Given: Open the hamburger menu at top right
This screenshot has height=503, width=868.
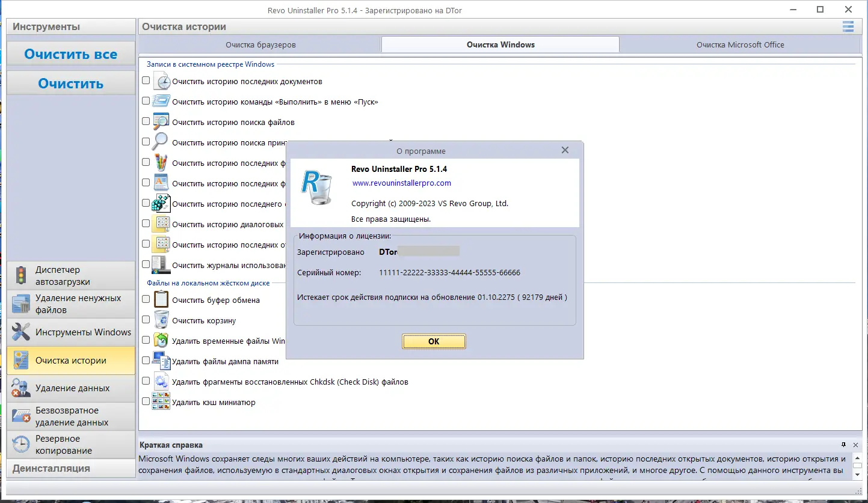Looking at the screenshot, I should click(848, 26).
